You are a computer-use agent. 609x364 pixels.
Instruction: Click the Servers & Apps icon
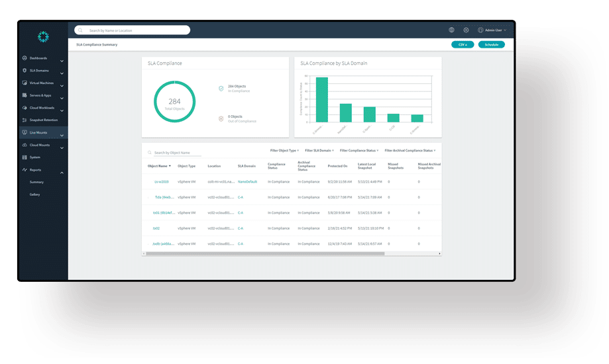(x=25, y=95)
